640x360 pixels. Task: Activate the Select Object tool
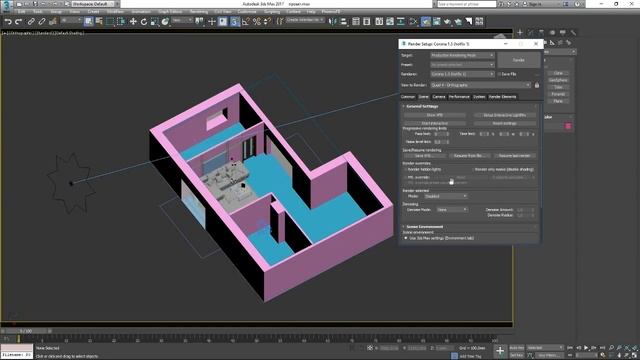(89, 22)
